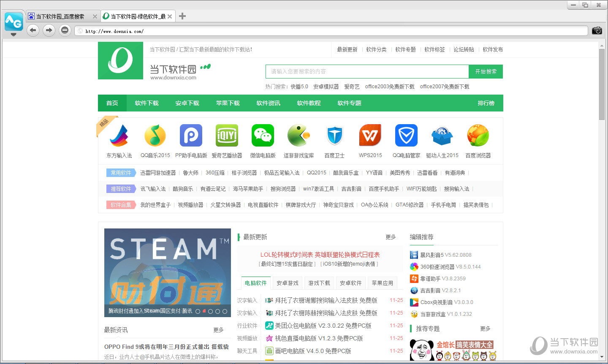
Task: Open the 最新更新 top link
Action: 347,49
